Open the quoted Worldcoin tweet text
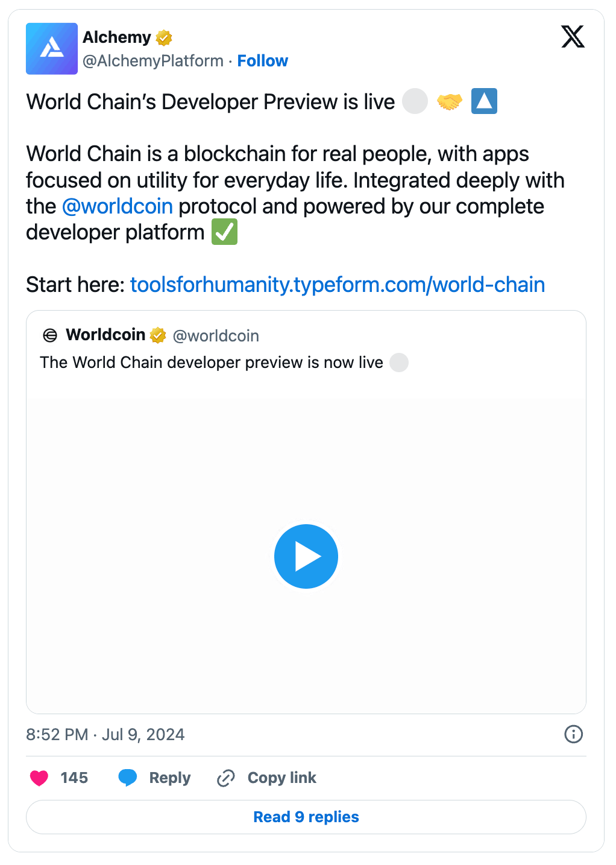 [211, 363]
